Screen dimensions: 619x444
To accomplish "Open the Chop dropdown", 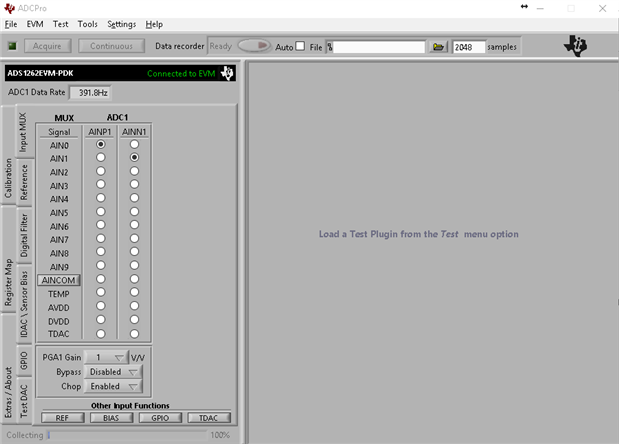I will [x=114, y=386].
